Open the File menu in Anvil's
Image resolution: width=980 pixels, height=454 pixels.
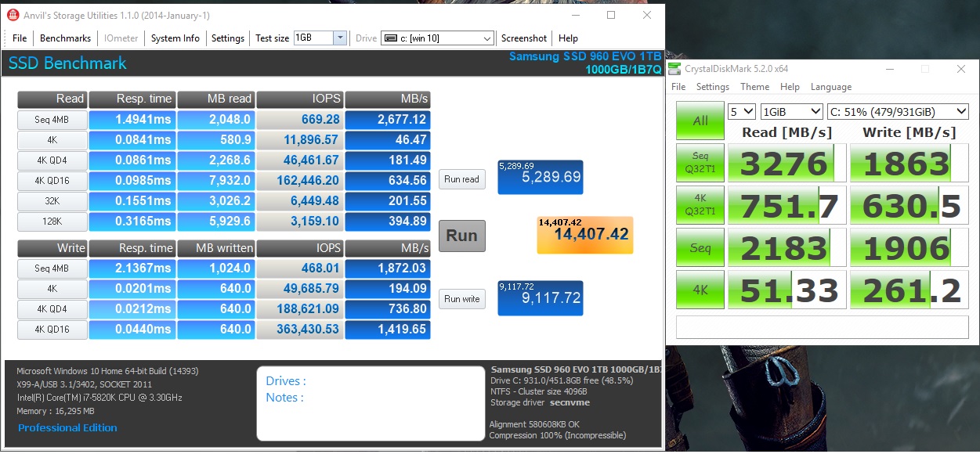(x=20, y=38)
